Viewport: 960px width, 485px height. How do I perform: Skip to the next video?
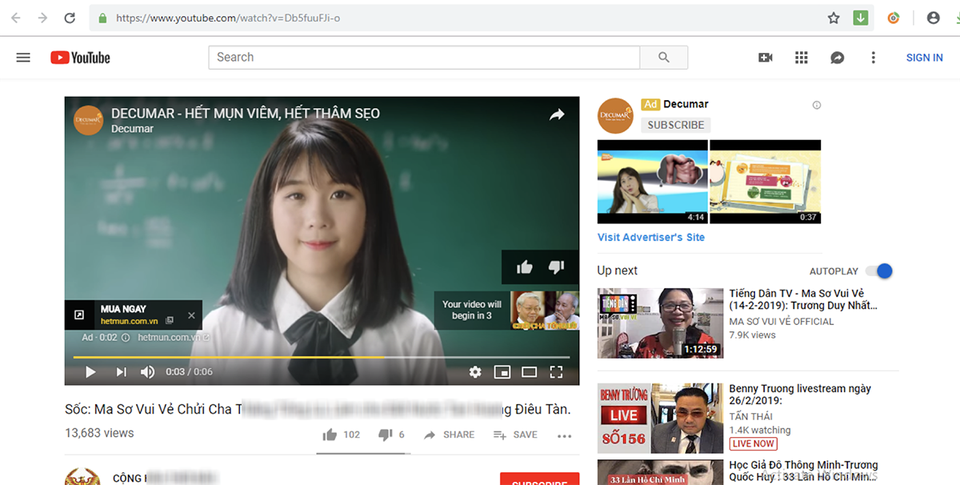(121, 372)
